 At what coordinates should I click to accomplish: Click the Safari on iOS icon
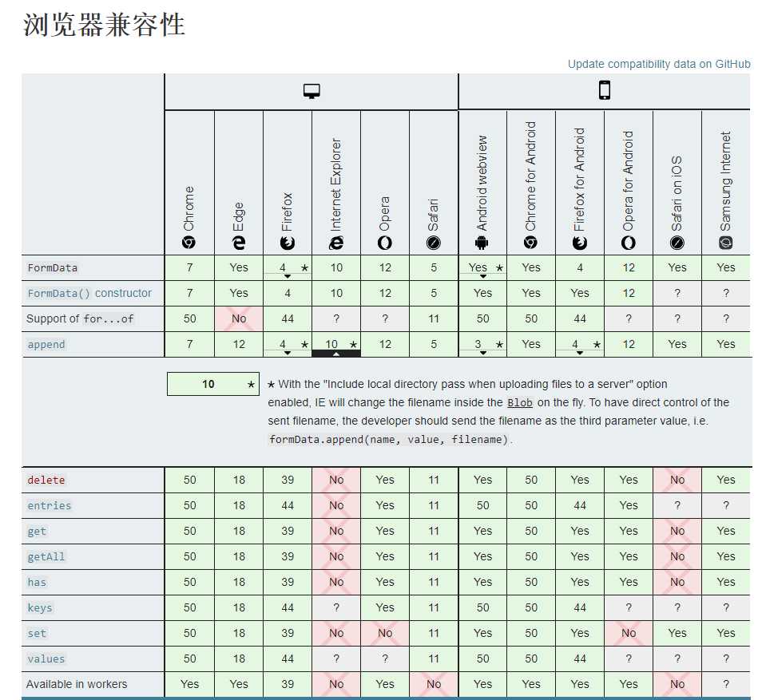pyautogui.click(x=677, y=243)
